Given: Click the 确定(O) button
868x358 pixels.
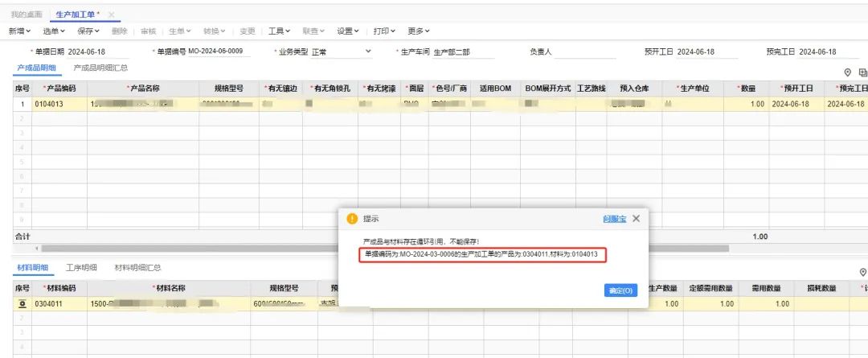Looking at the screenshot, I should (620, 290).
